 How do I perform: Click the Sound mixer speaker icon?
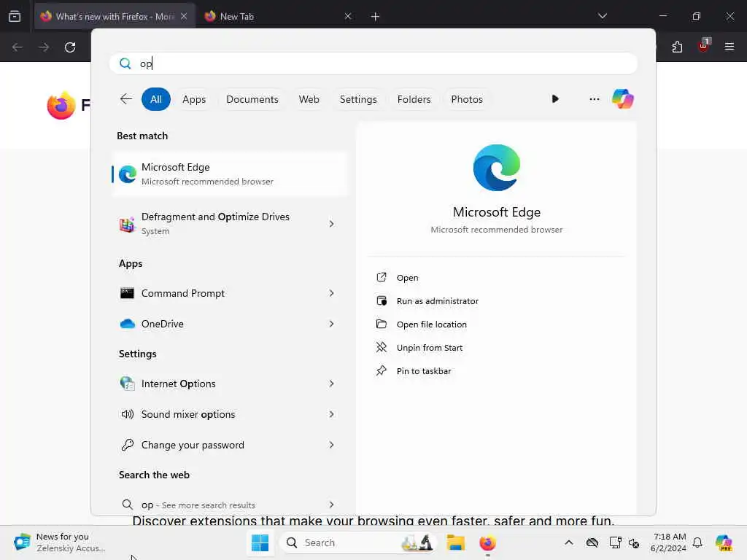click(x=127, y=414)
